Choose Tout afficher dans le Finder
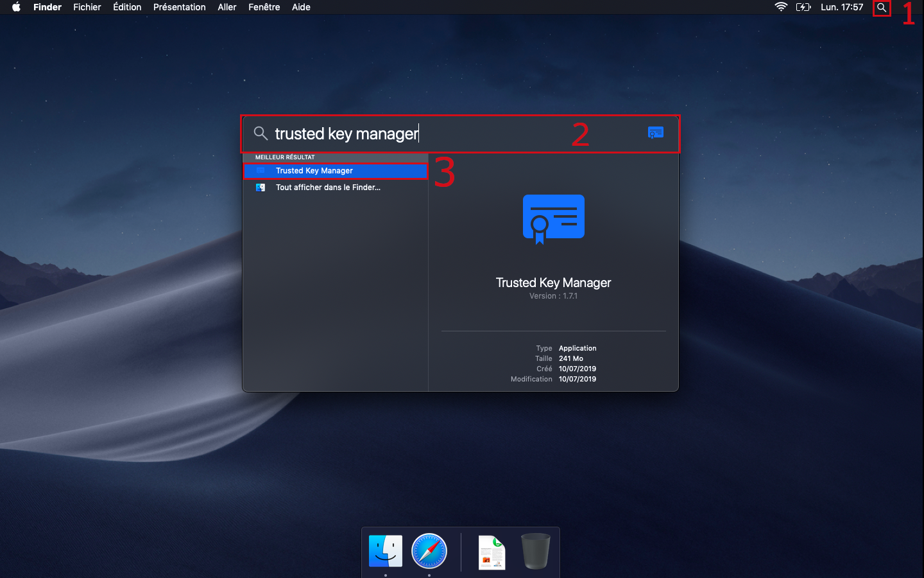924x578 pixels. coord(327,188)
